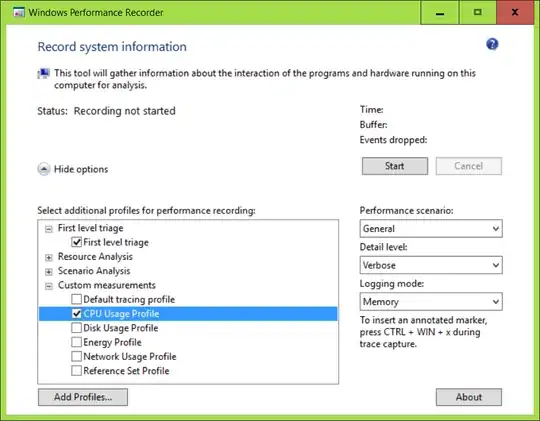Enable the Reference Set Profile checkbox
Viewport: 540px width, 421px height.
[x=76, y=371]
